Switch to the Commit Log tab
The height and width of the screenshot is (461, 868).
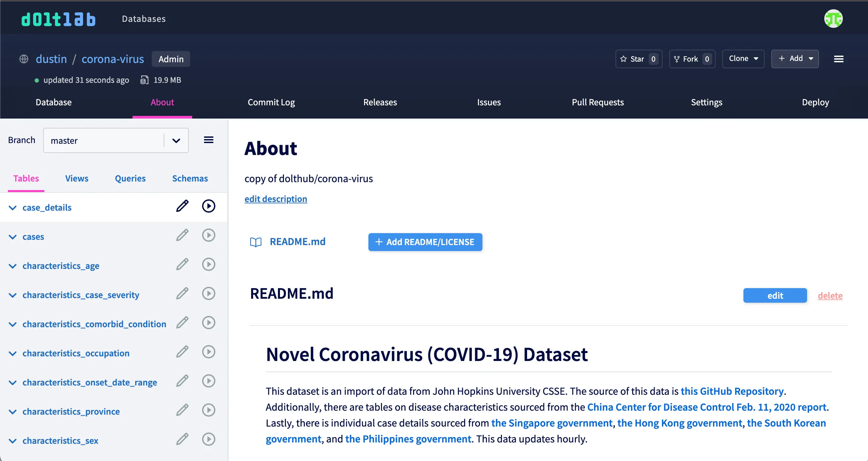pos(271,102)
